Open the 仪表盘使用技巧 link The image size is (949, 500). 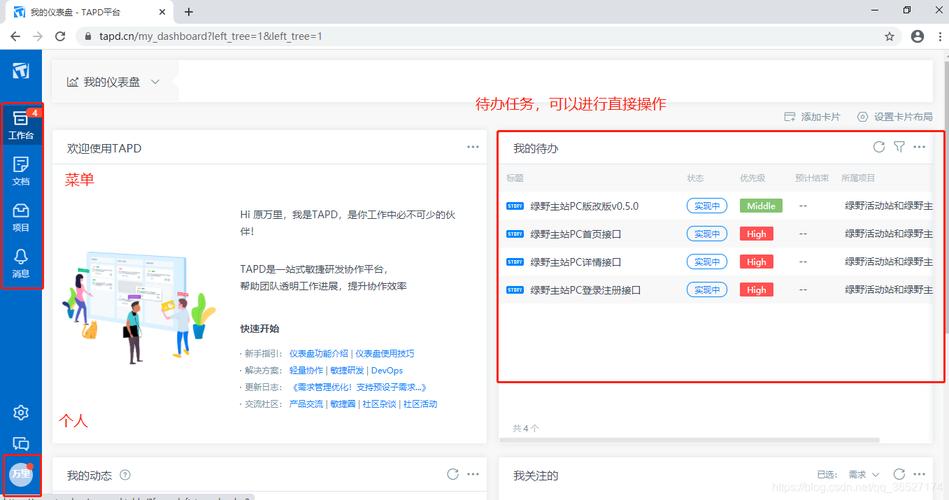[384, 354]
